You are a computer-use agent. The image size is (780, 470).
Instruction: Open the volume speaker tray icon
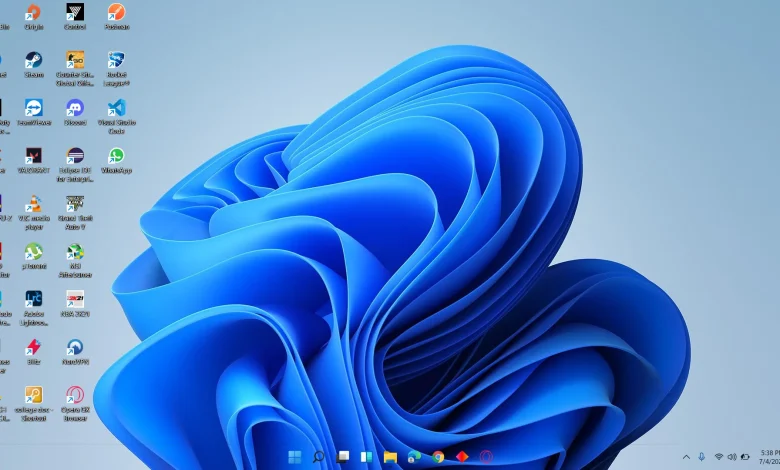tap(732, 457)
